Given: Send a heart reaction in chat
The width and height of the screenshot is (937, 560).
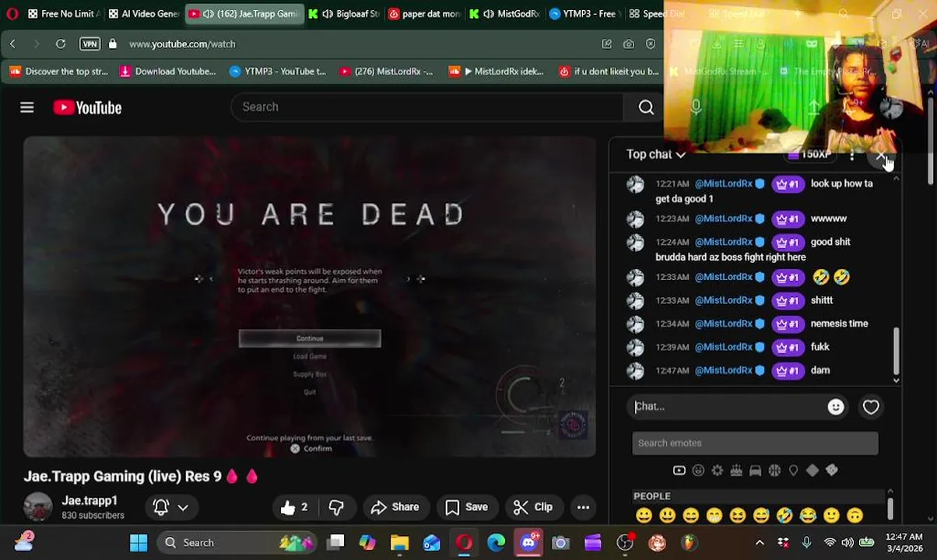Looking at the screenshot, I should click(871, 407).
